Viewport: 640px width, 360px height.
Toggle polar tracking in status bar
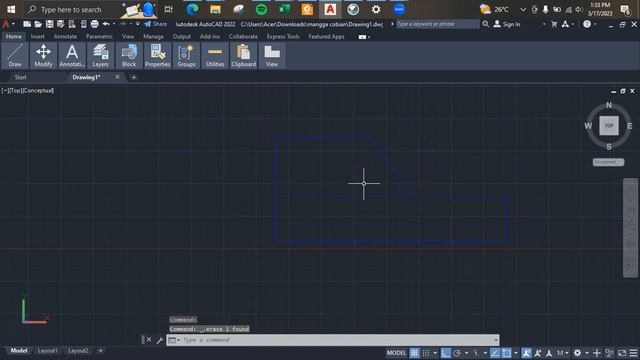457,353
